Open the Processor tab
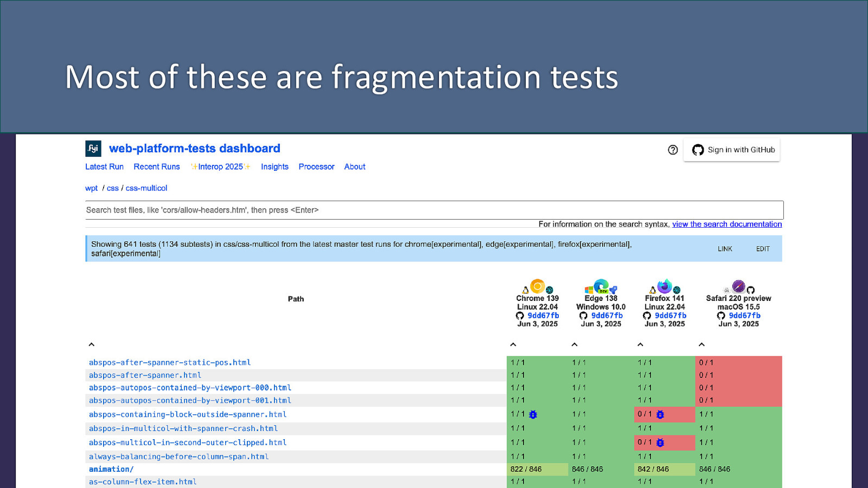Viewport: 868px width, 488px height. 316,167
